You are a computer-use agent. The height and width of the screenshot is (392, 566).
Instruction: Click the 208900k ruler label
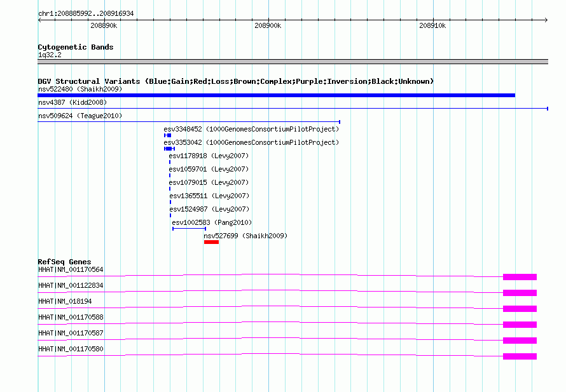coord(268,25)
